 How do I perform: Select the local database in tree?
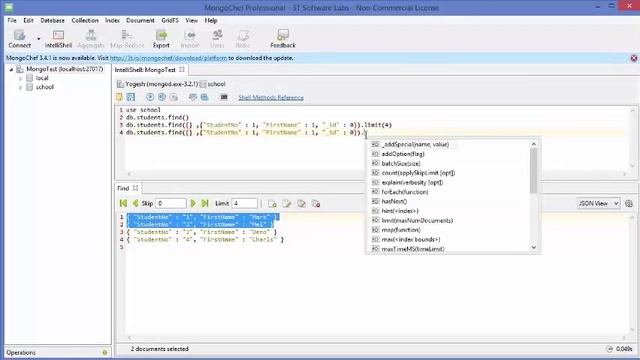[42, 78]
